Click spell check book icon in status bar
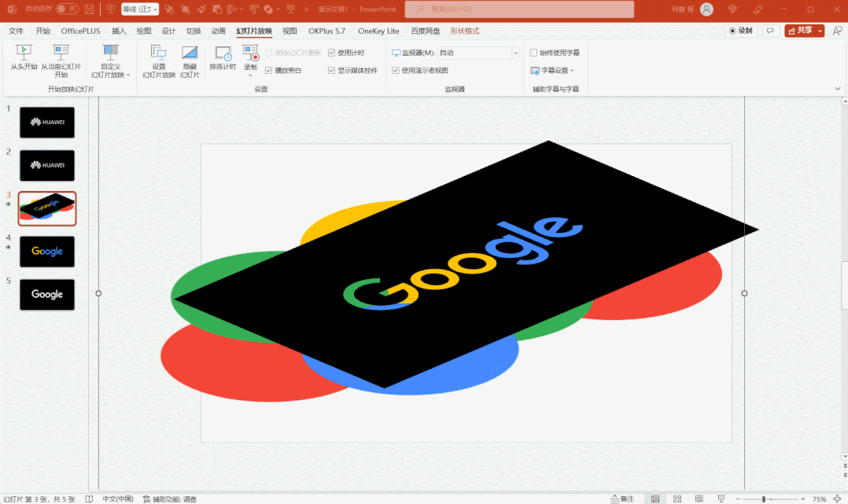 point(89,498)
